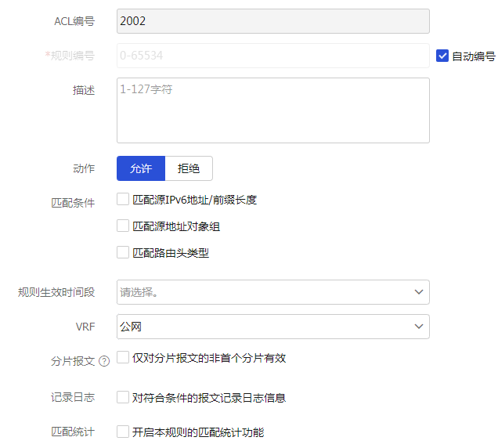Check the 匹配路由头类型 option
Screen dimensions: 498x448
tap(123, 252)
